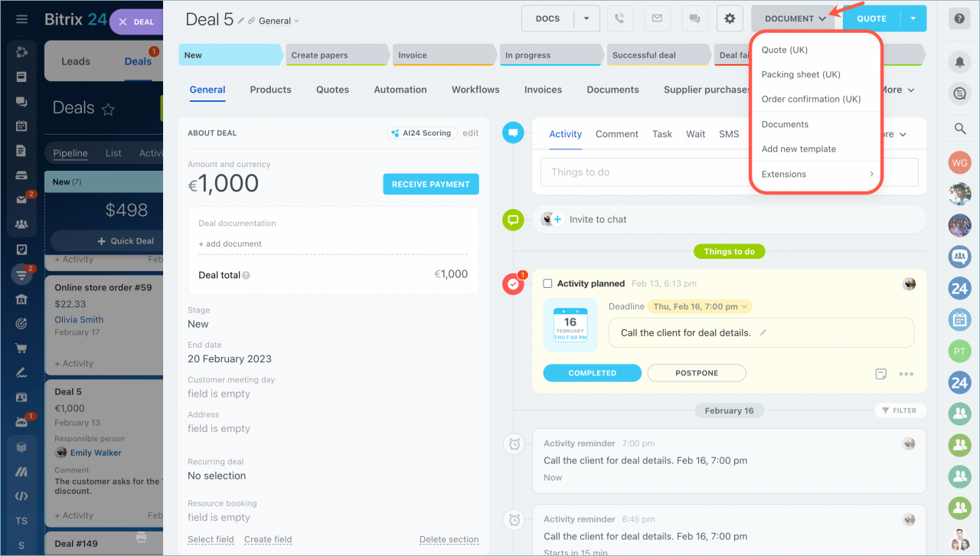The width and height of the screenshot is (980, 556).
Task: Click the RECEIVE PAYMENT button
Action: click(431, 185)
